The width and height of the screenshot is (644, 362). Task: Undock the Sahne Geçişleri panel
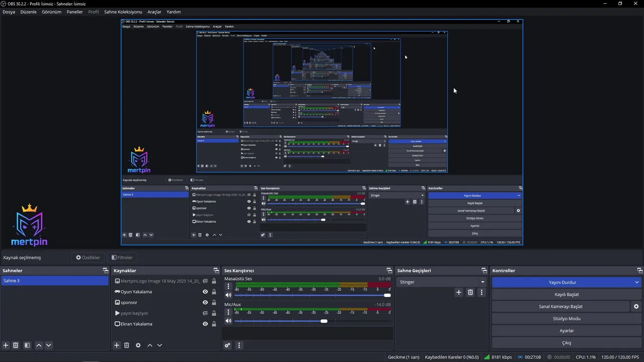(x=484, y=270)
